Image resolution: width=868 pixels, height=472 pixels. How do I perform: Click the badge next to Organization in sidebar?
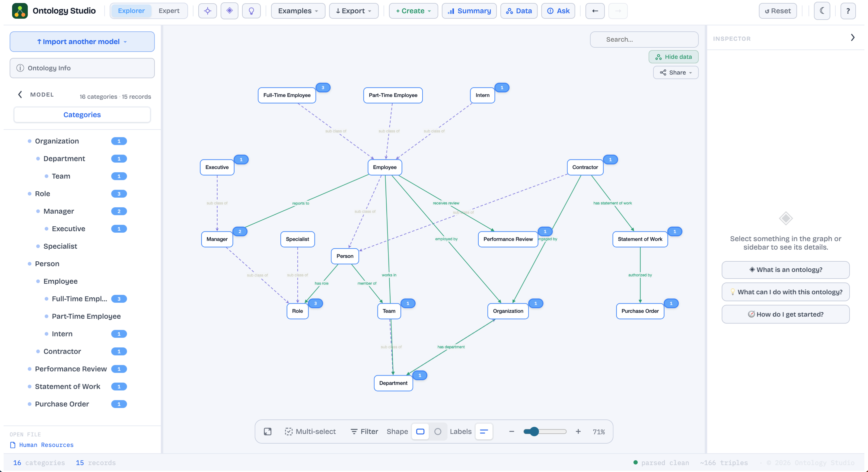119,141
